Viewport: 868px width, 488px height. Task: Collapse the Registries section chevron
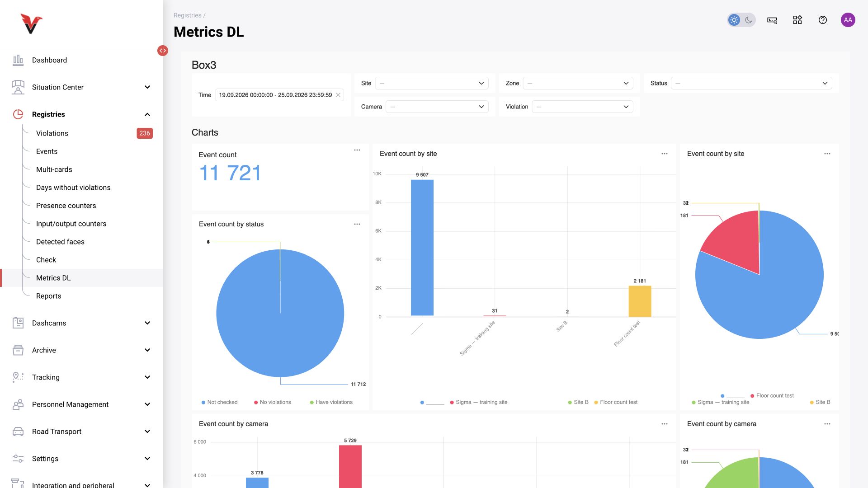tap(147, 114)
